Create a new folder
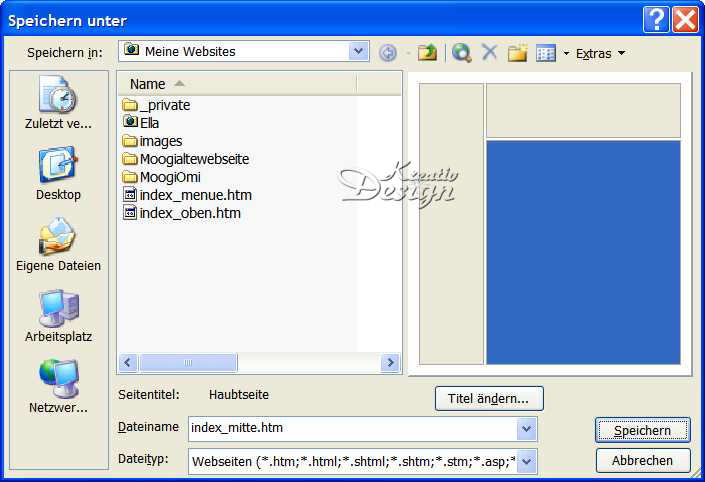 [518, 53]
